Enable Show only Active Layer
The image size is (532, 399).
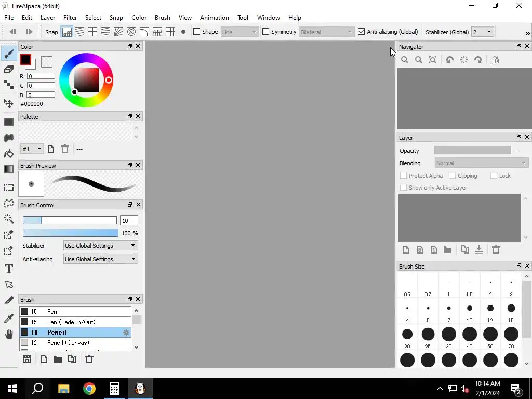tap(403, 187)
